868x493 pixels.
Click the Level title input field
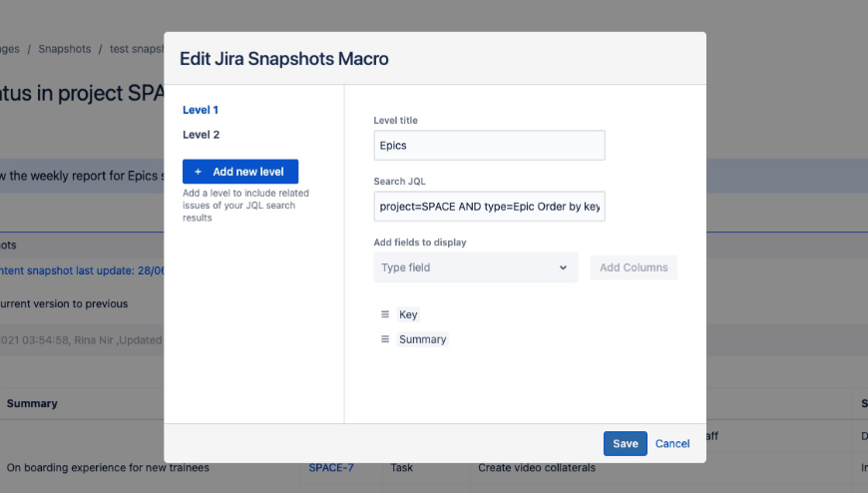(489, 146)
